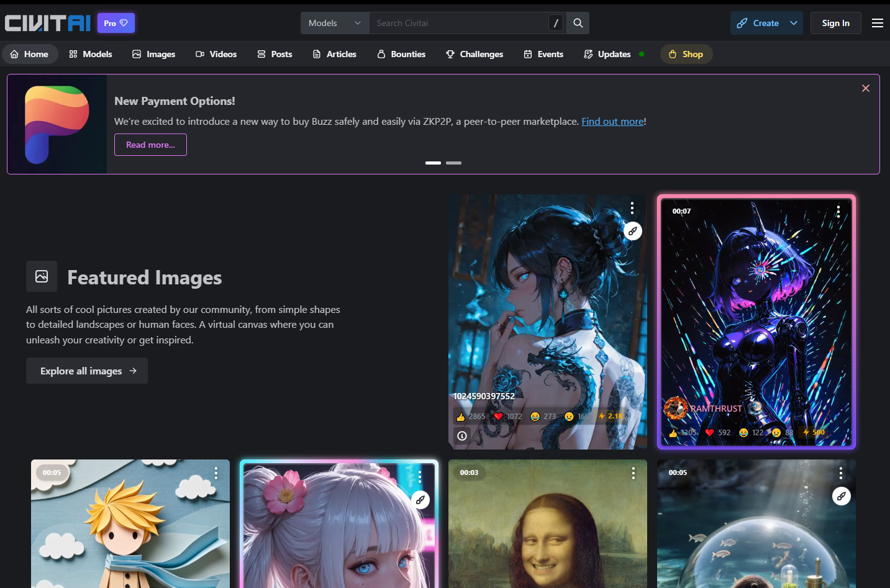
Task: View the Events tab
Action: [x=543, y=54]
